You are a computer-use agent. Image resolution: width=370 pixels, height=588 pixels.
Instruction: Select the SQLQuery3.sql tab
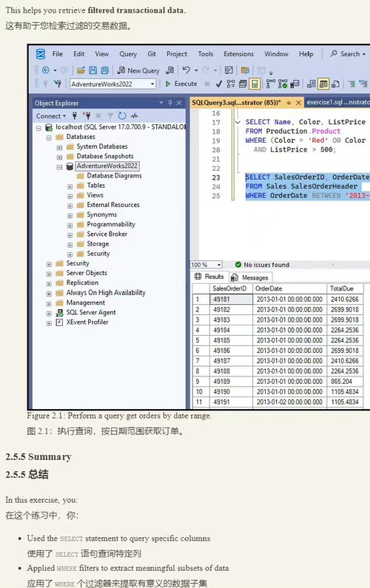tap(236, 102)
